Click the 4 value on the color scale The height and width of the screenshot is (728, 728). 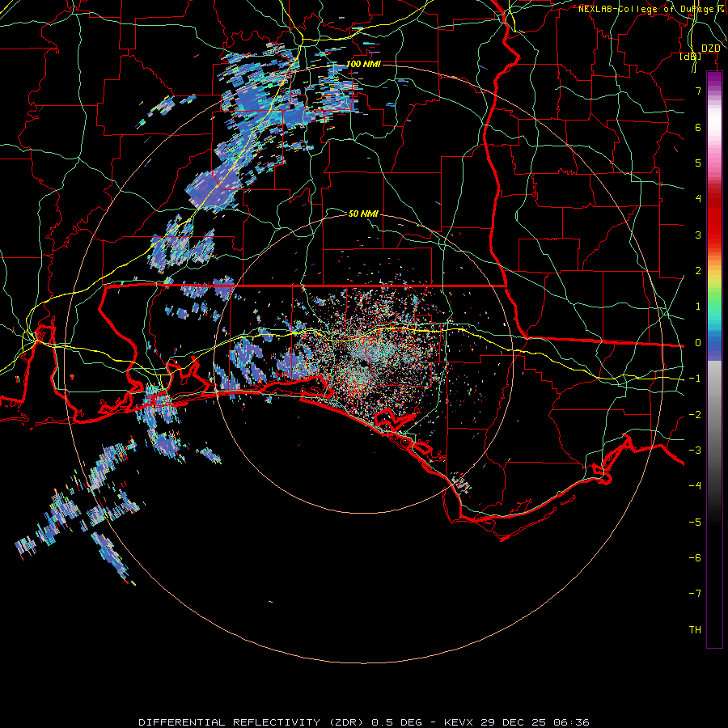698,199
